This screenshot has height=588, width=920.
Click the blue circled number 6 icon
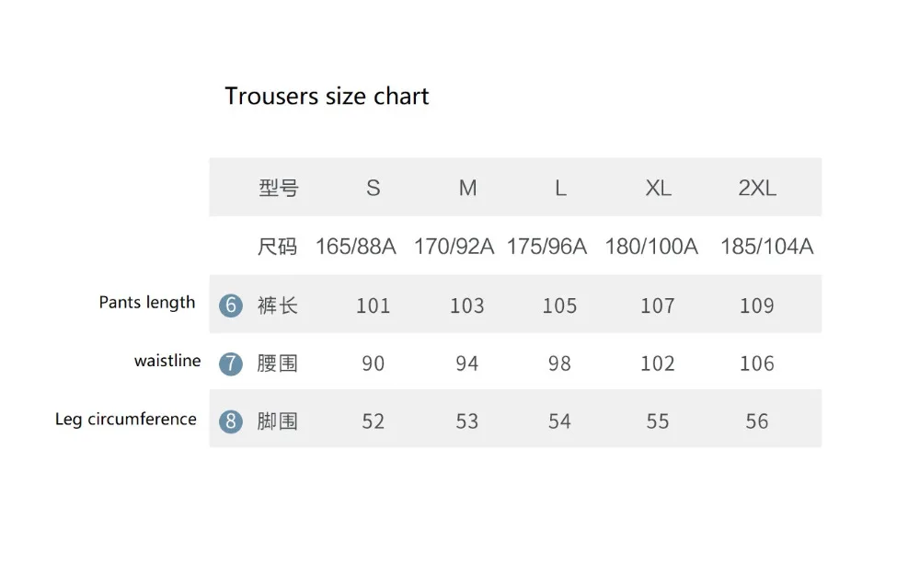pos(231,306)
